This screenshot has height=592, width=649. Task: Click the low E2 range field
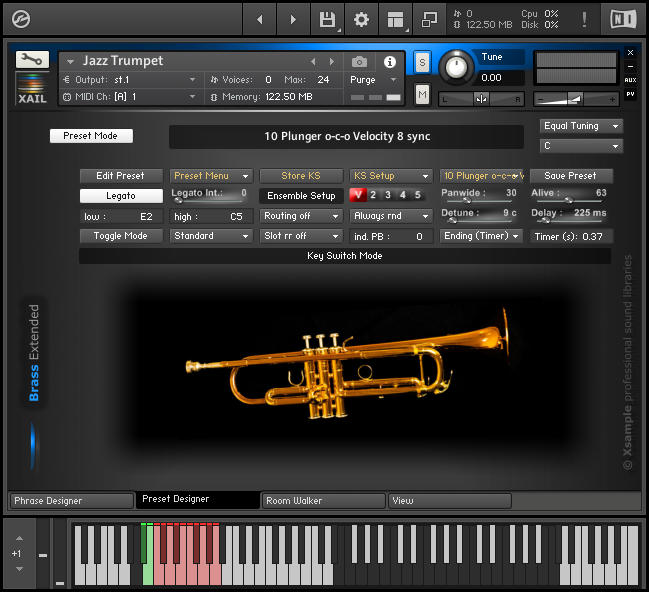pos(121,216)
